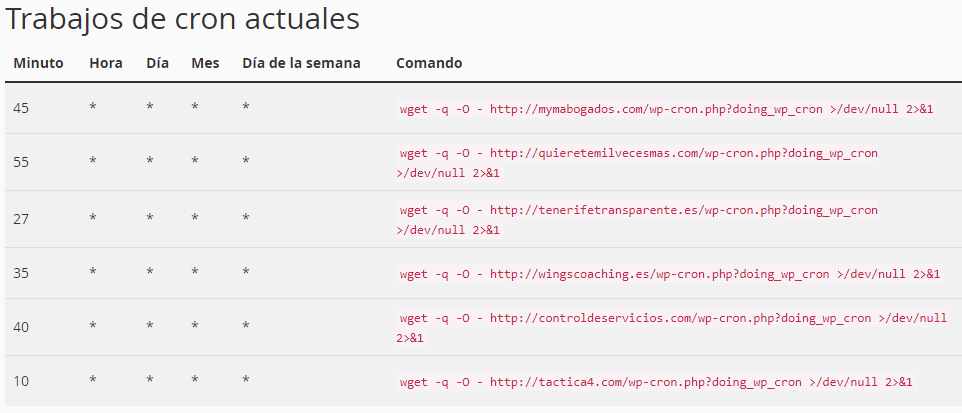Click the Día de la semana header
Viewport: 962px width, 413px height.
pyautogui.click(x=301, y=63)
